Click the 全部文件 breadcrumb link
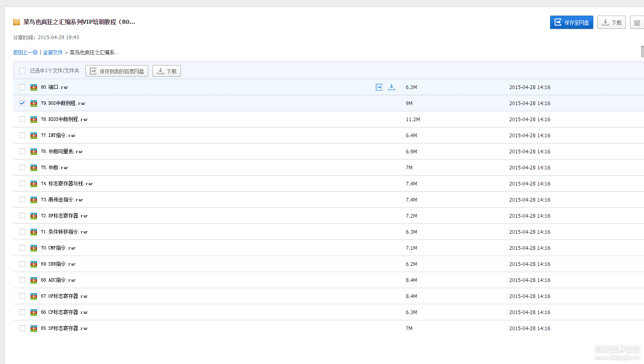The width and height of the screenshot is (644, 364). (53, 52)
